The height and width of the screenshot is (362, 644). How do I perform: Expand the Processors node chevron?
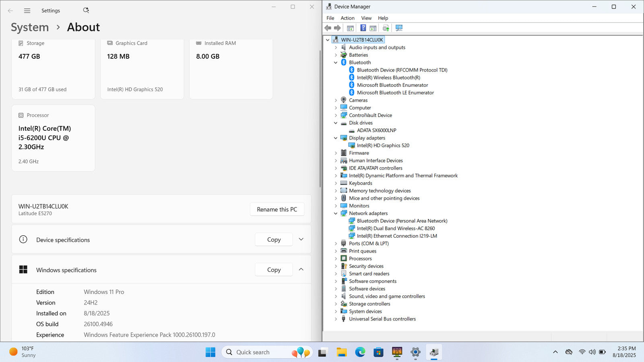tap(336, 259)
